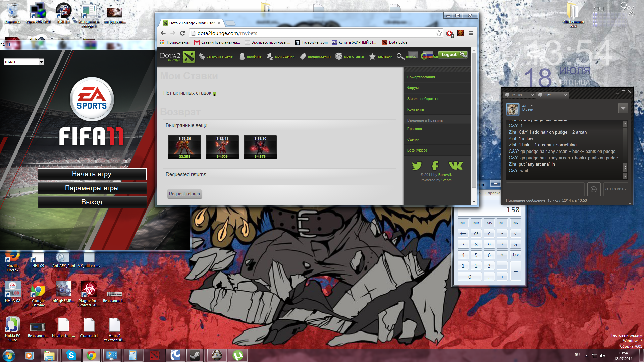
Task: Close the Dota 2 Lounge tab
Action: [x=219, y=23]
